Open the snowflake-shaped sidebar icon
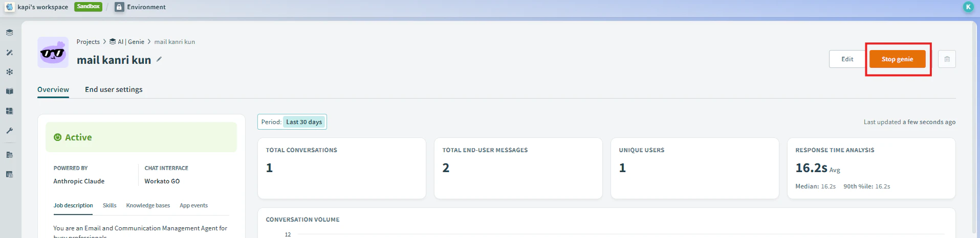This screenshot has height=238, width=980. click(x=9, y=72)
